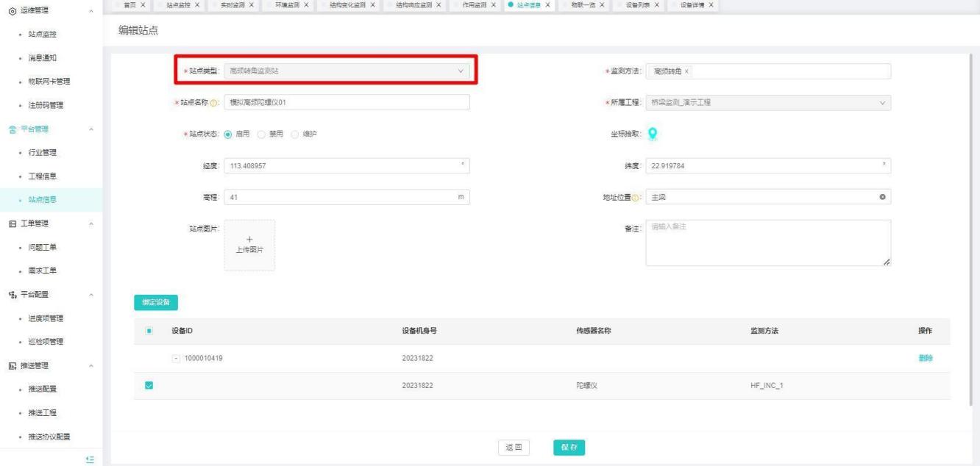Uncheck the 陀螺仪 sensor row checkbox
This screenshot has height=466, width=980.
149,386
